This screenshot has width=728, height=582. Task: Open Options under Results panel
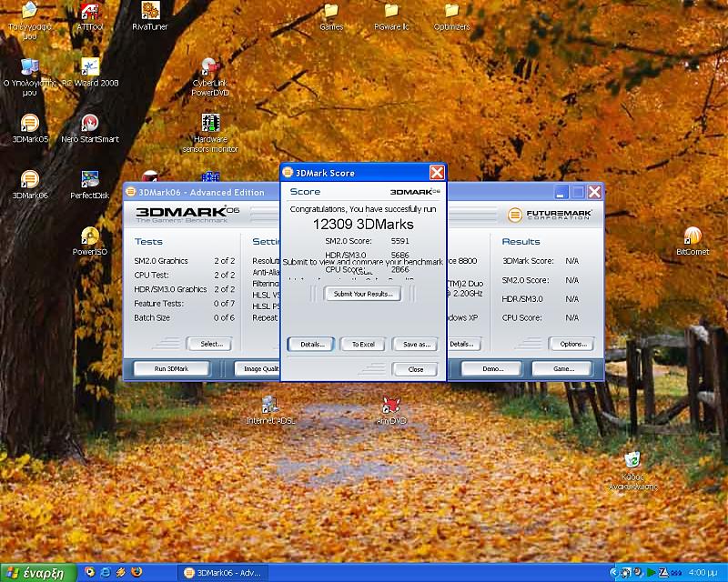click(571, 344)
